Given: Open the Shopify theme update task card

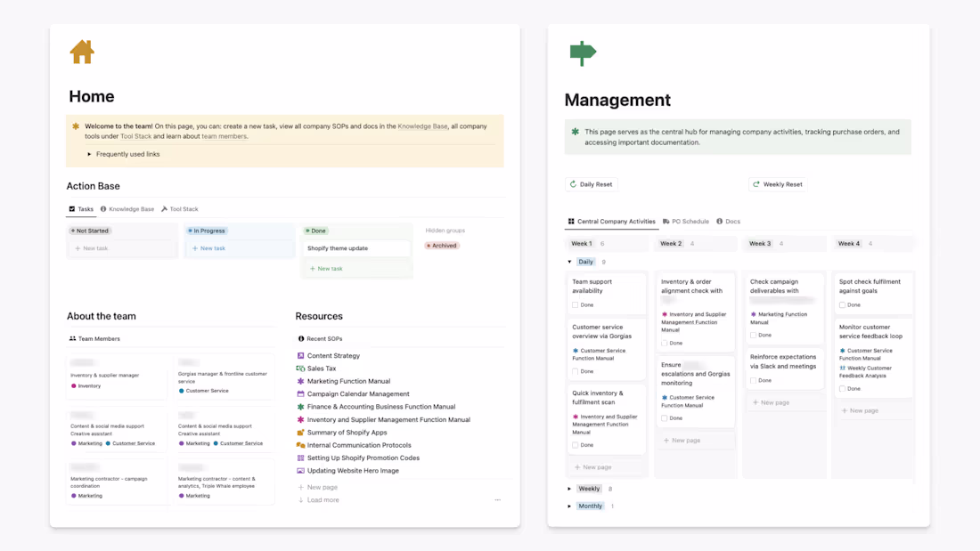Looking at the screenshot, I should click(x=356, y=248).
